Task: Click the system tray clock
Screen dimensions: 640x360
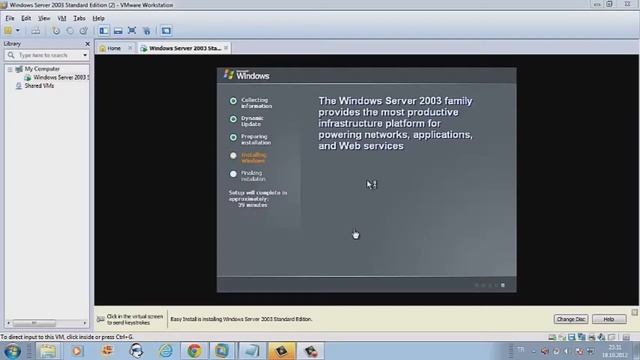Action: 615,351
